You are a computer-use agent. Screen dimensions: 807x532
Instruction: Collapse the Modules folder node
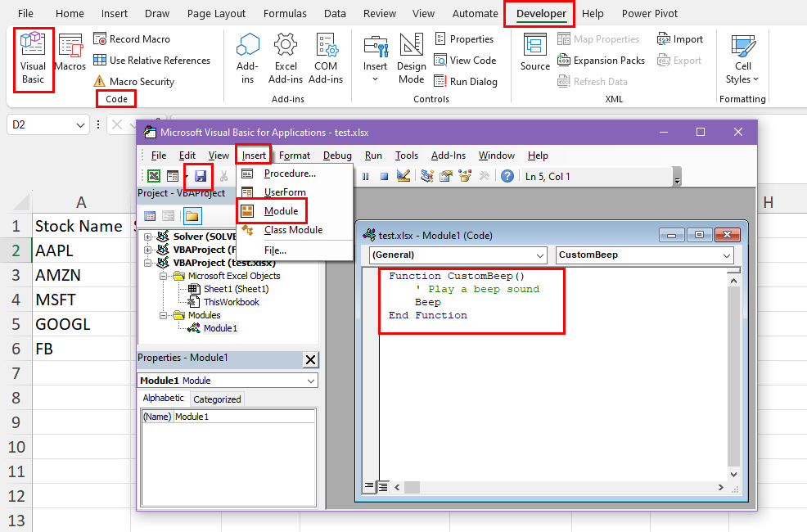pos(163,315)
